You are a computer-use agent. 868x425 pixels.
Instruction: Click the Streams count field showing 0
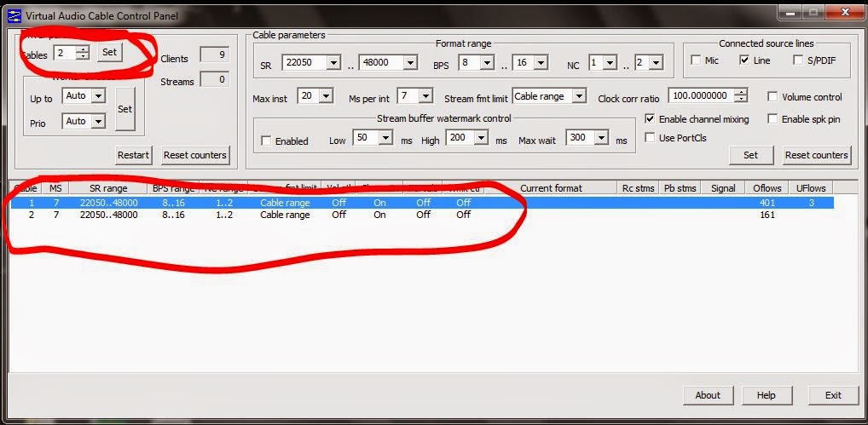point(214,79)
